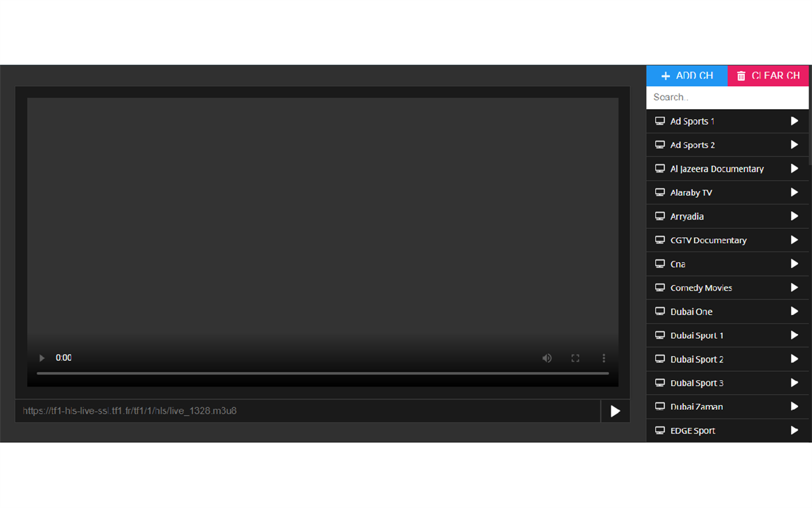Screen dimensions: 812x508
Task: Play the Dubai One channel
Action: (794, 311)
